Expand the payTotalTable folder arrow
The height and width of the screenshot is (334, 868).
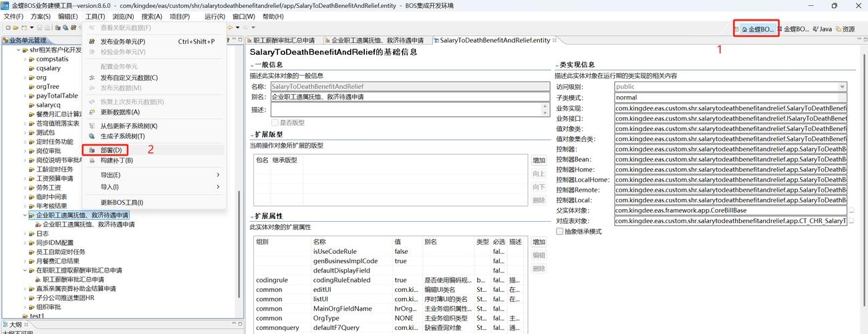pos(25,96)
